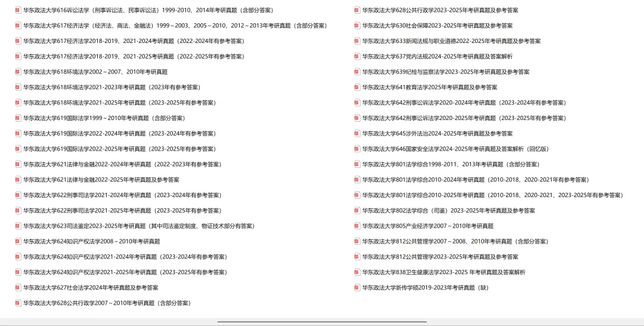This screenshot has height=326, width=644.
Task: Click the PDF icon of 617经济法学2018-2019、2021-2024 file
Action: 18,41
